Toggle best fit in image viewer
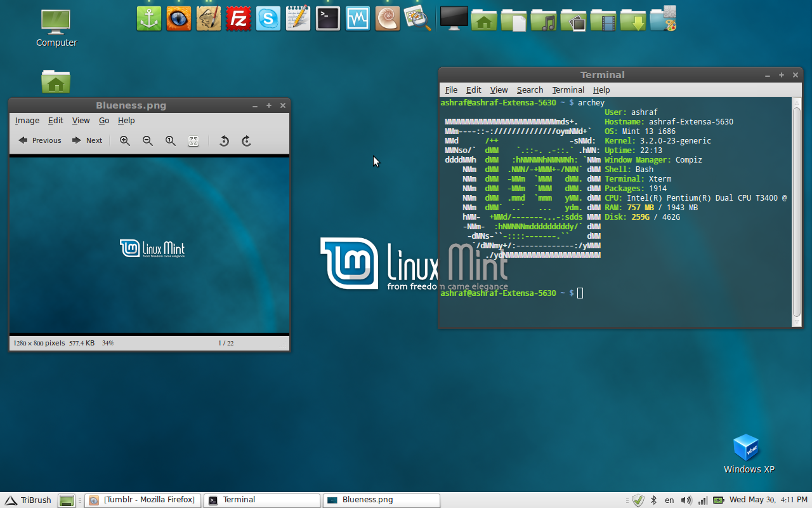812x508 pixels. (193, 141)
